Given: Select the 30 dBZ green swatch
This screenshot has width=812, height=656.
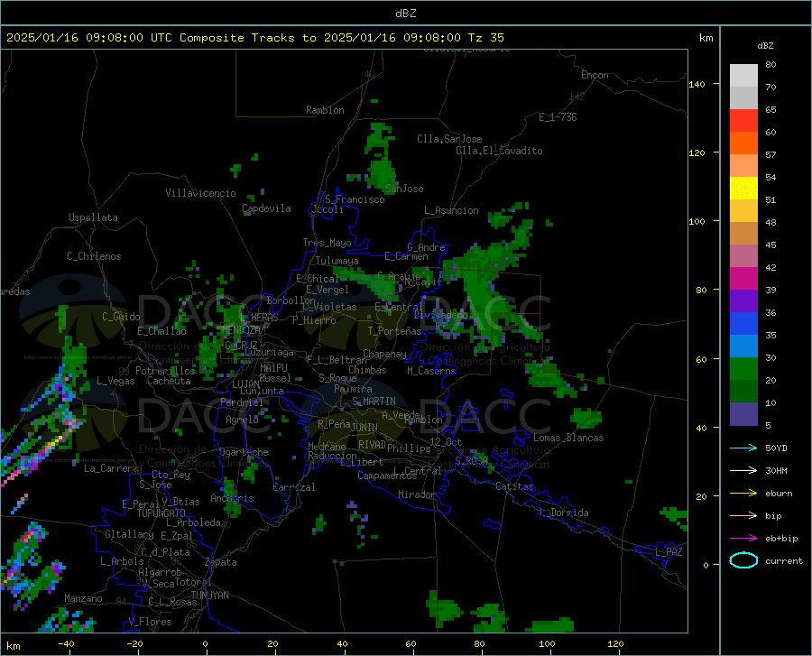Looking at the screenshot, I should [743, 369].
